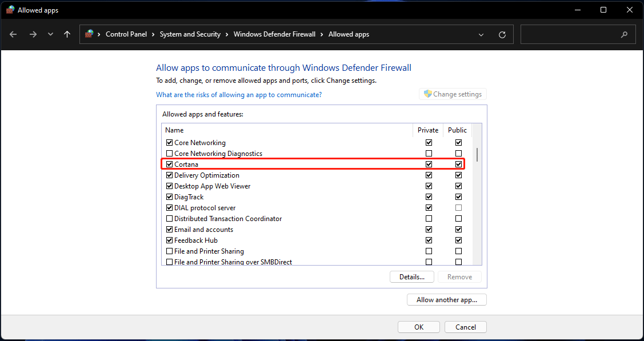This screenshot has height=341, width=644.
Task: Toggle Public checkbox for DIAL protocol server
Action: click(x=458, y=208)
